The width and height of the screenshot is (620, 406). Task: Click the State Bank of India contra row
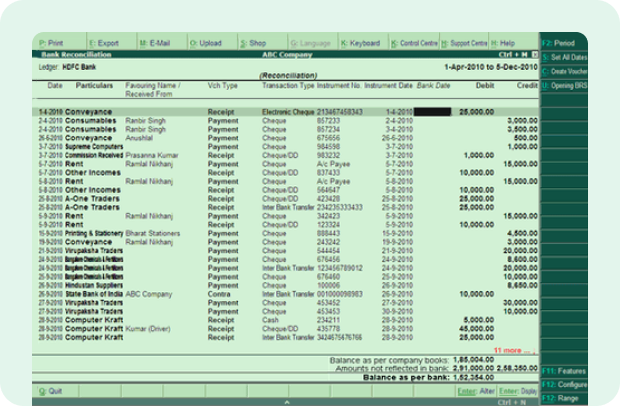click(285, 294)
